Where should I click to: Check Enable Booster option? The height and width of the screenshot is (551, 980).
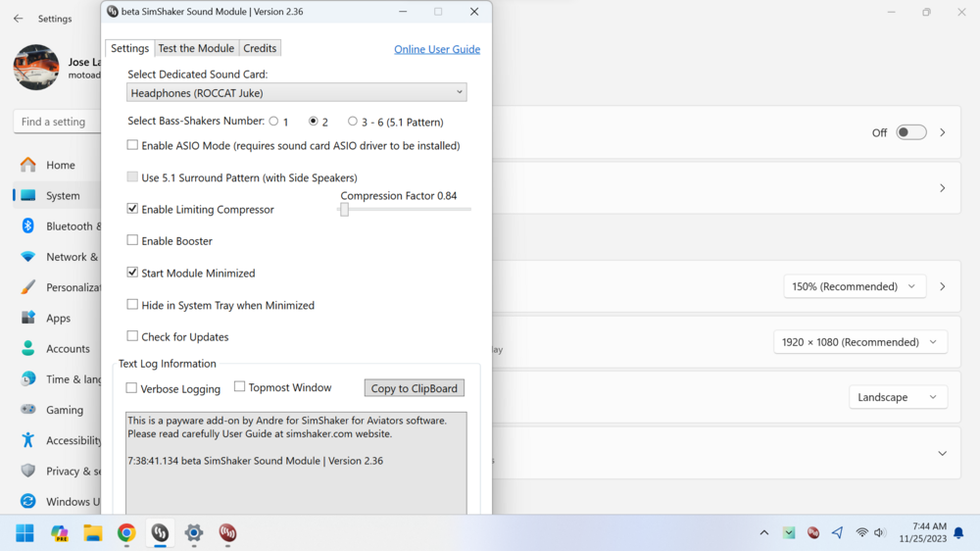coord(132,240)
